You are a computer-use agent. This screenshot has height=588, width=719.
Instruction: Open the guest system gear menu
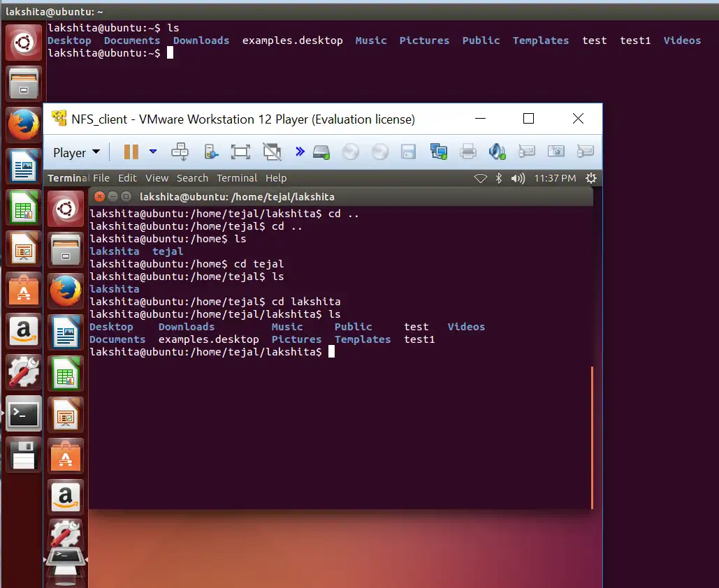tap(591, 178)
